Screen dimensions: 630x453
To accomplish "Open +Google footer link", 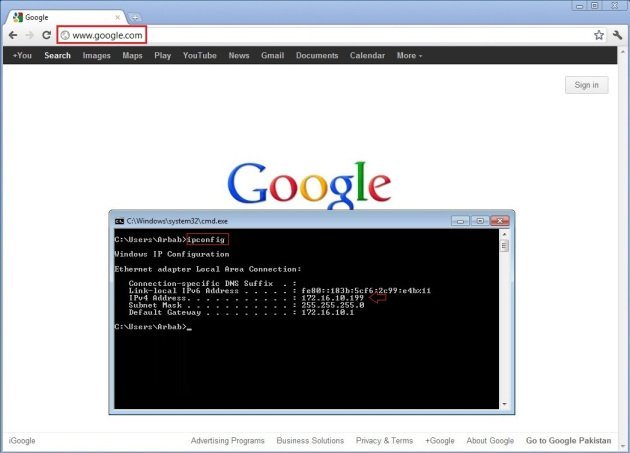I will (x=440, y=441).
